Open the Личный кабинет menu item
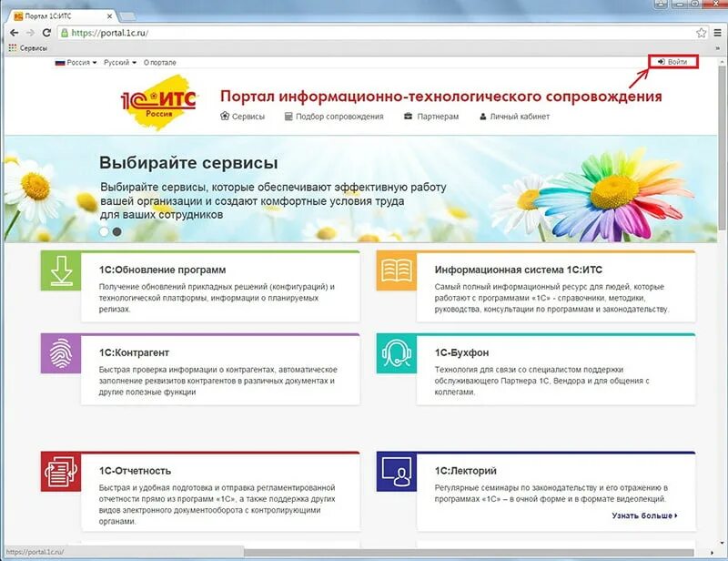Viewport: 728px width, 561px height. coord(514,117)
